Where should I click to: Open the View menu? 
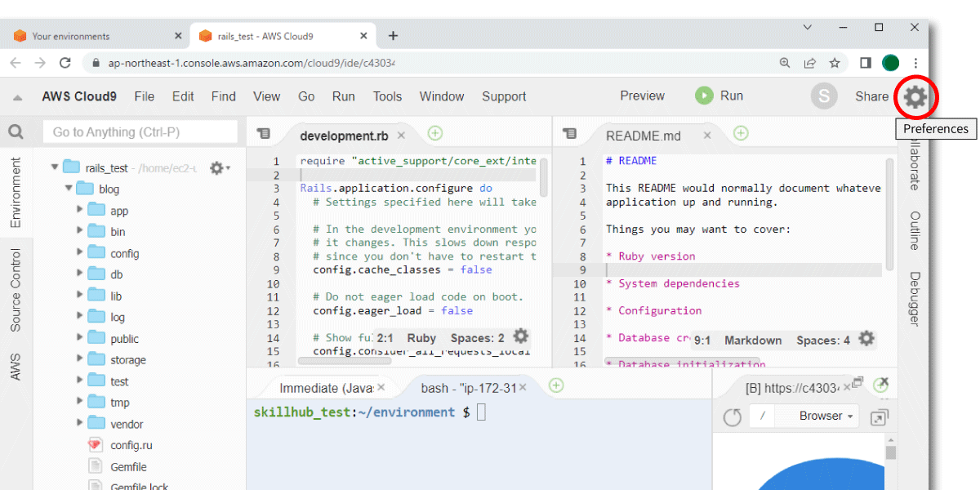tap(266, 96)
